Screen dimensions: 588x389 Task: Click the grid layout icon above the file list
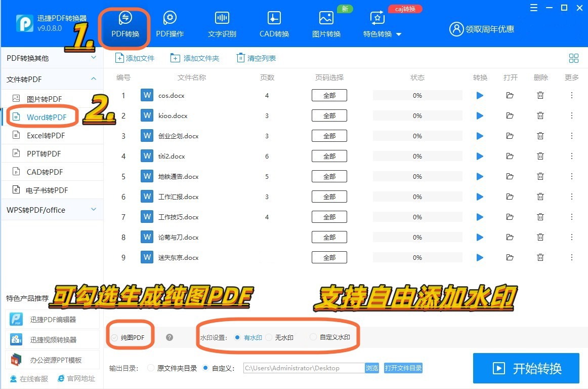pyautogui.click(x=573, y=58)
